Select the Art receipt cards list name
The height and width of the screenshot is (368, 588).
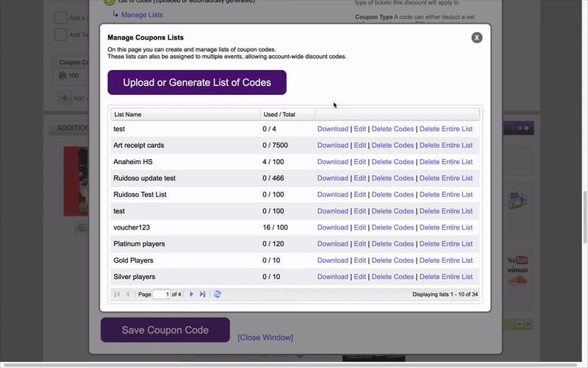tap(139, 145)
